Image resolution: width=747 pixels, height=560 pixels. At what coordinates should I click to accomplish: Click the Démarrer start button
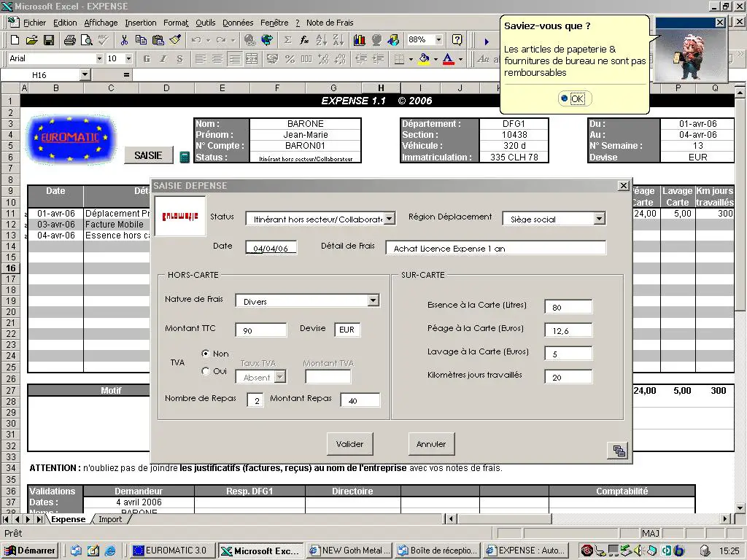click(x=29, y=551)
